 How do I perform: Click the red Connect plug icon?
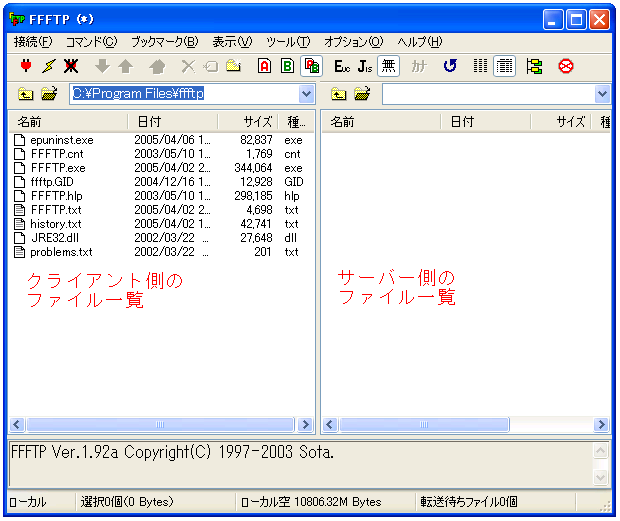pos(26,66)
